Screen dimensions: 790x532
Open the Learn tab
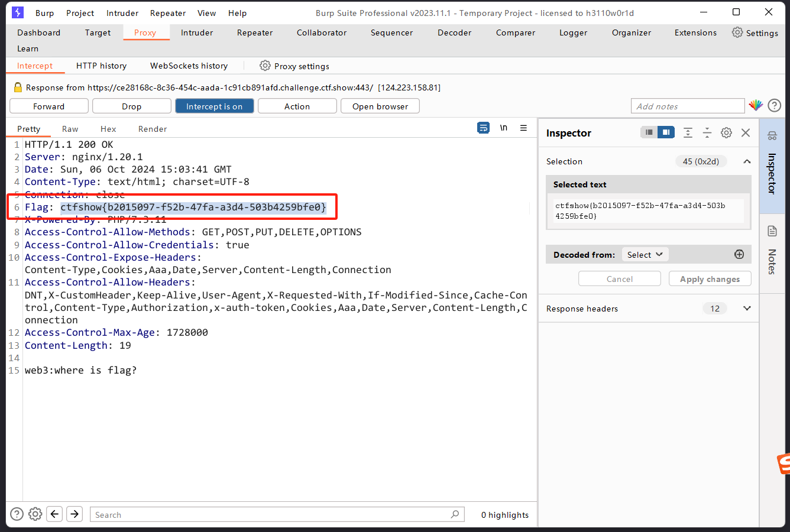pyautogui.click(x=28, y=48)
